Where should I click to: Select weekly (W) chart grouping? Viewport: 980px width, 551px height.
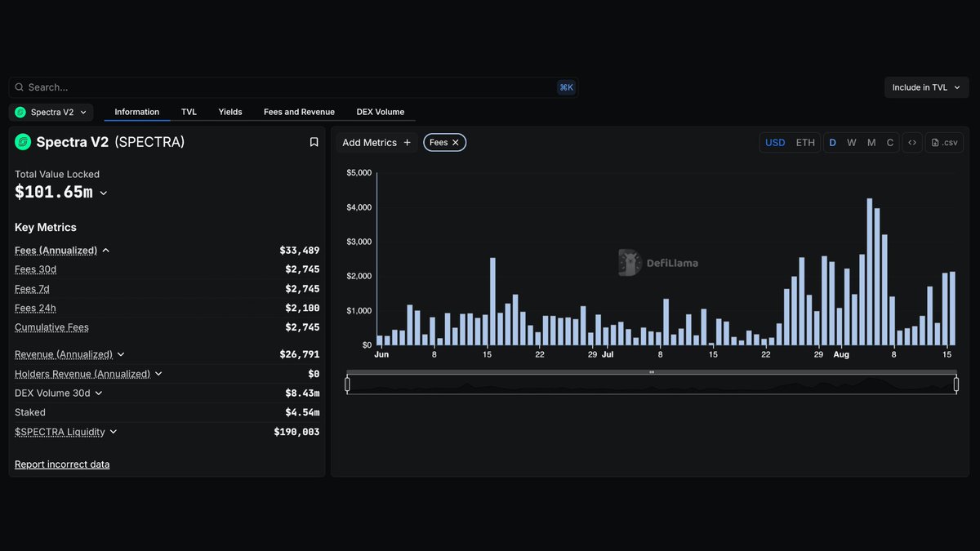click(x=852, y=143)
